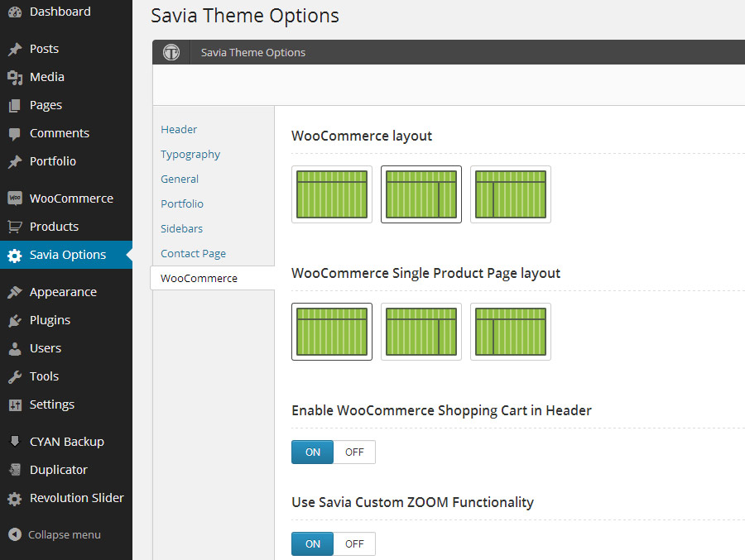745x560 pixels.
Task: Go to the Dashboard menu item
Action: [x=60, y=12]
